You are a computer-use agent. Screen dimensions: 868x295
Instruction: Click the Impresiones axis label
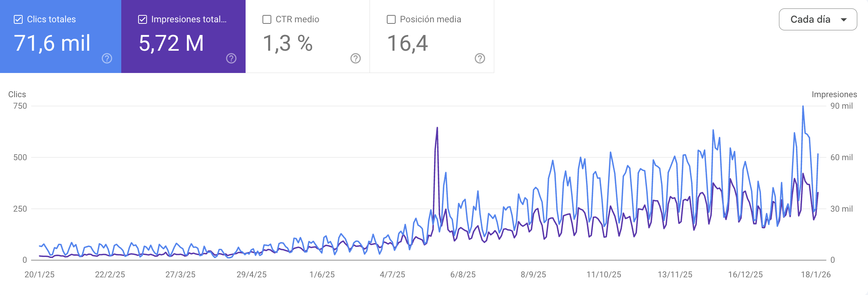pos(835,94)
